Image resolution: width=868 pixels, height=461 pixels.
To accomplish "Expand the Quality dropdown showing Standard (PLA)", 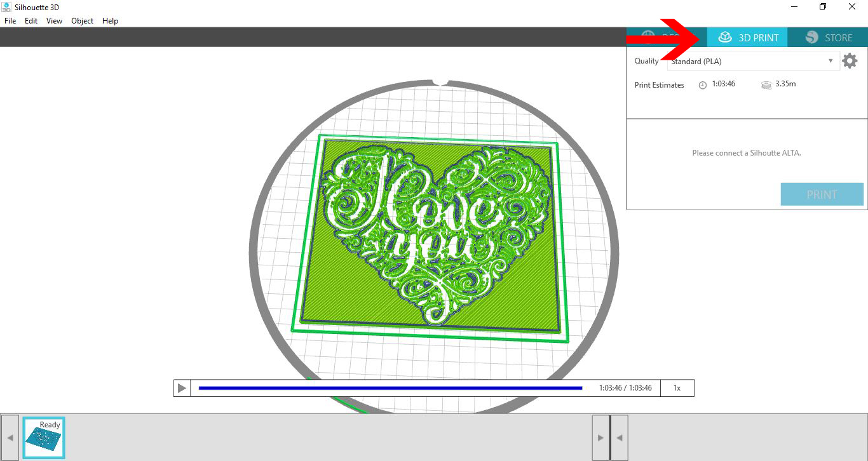I will click(x=752, y=61).
